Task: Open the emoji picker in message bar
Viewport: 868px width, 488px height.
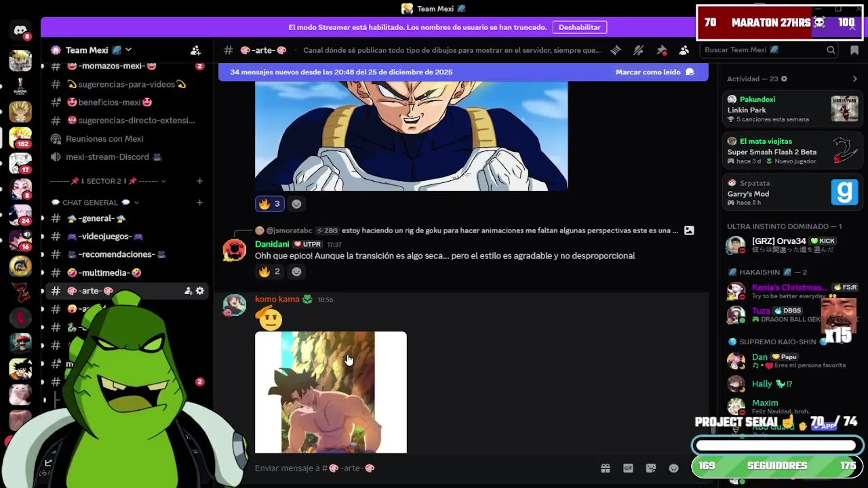Action: pos(673,468)
